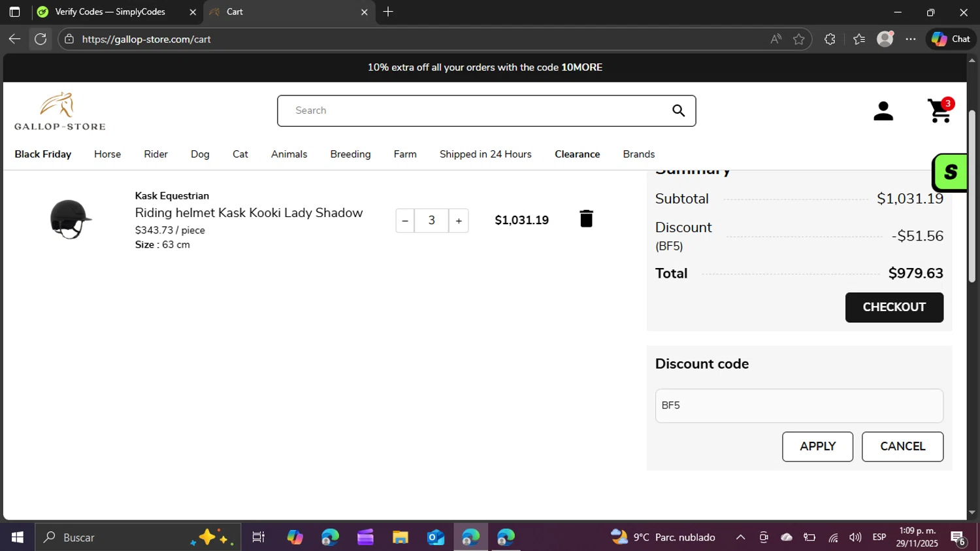
Task: Open the user account icon
Action: 883,111
